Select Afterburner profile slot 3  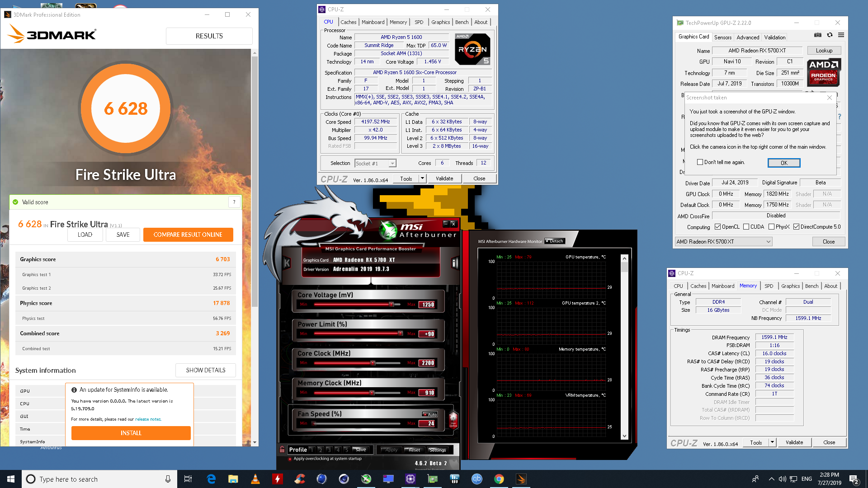tap(329, 450)
